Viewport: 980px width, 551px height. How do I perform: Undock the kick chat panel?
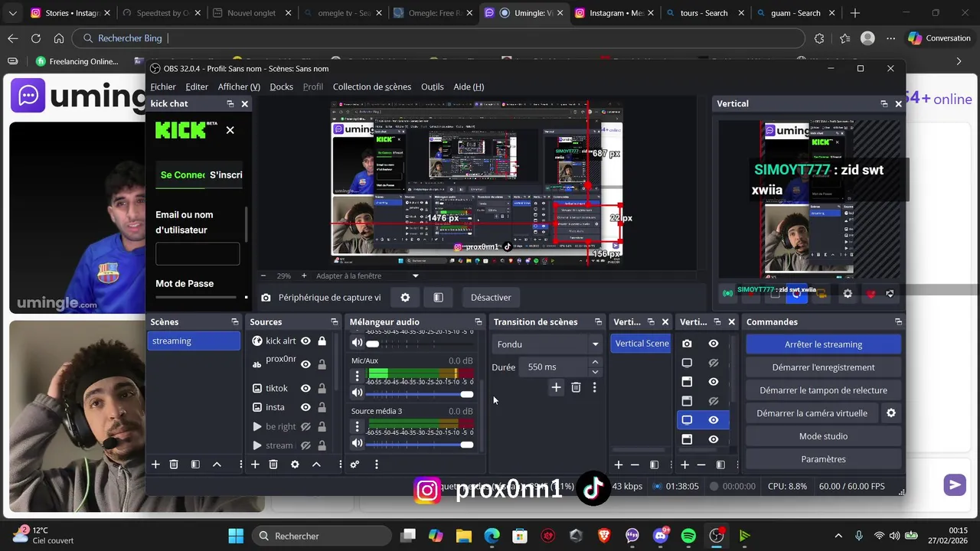point(230,103)
